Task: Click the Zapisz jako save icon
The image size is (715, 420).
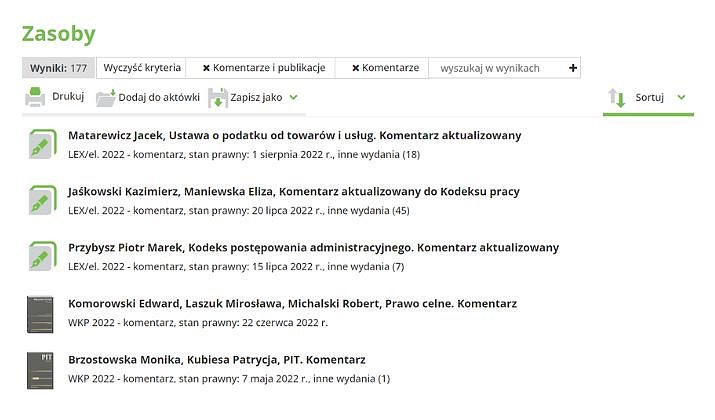Action: click(218, 98)
